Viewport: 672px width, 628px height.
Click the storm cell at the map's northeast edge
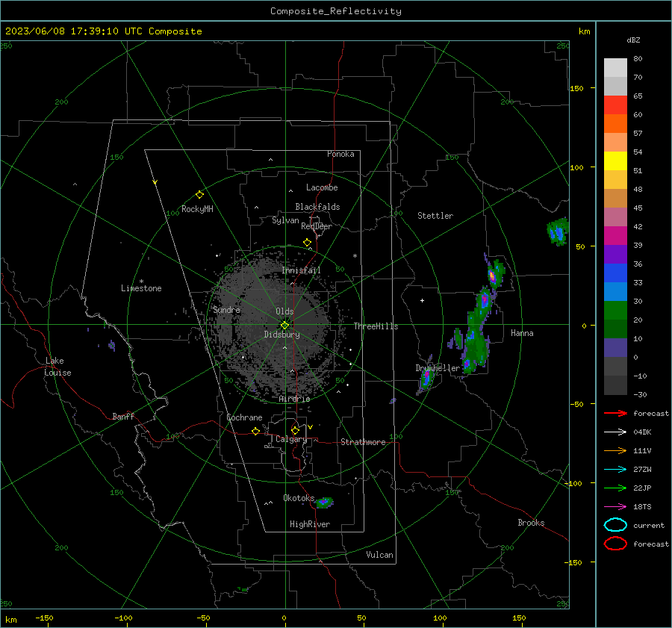pyautogui.click(x=558, y=232)
